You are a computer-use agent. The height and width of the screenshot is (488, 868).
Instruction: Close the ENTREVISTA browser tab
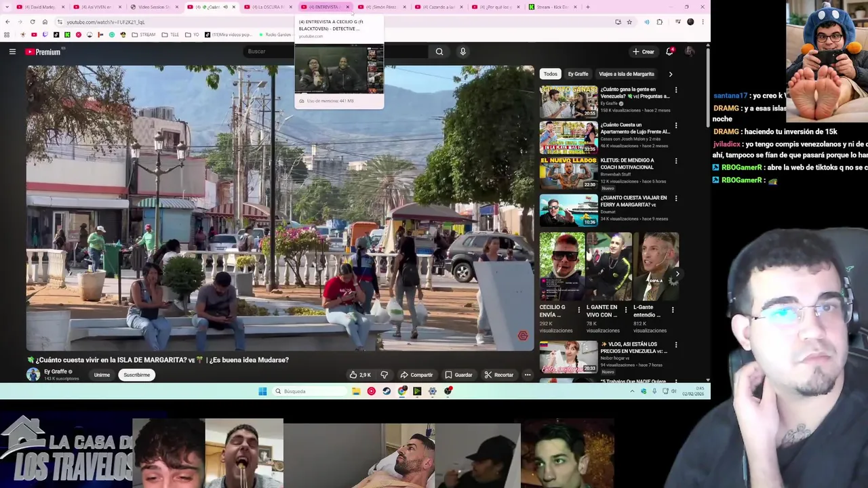point(348,7)
